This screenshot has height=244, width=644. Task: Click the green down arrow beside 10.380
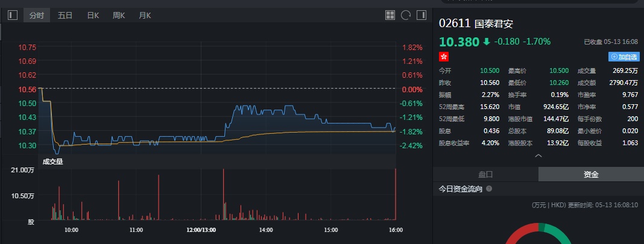[486, 42]
